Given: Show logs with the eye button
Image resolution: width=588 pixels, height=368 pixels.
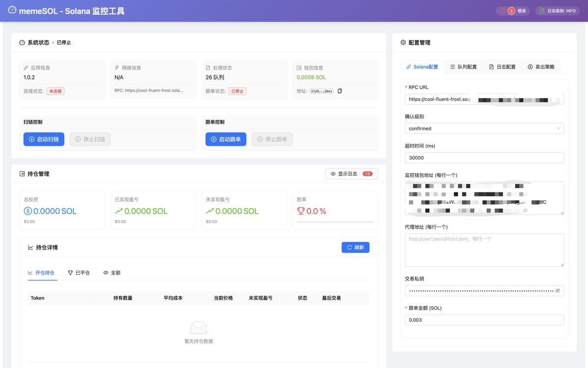Looking at the screenshot, I should click(351, 174).
